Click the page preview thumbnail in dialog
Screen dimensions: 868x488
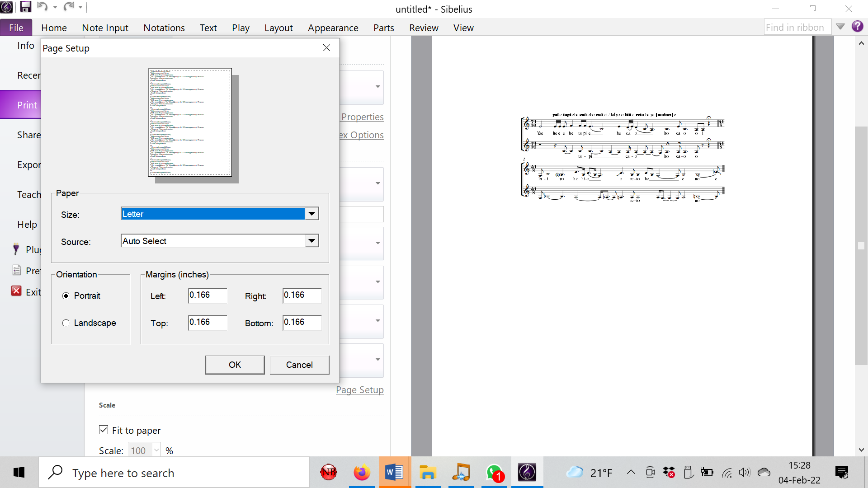click(x=190, y=122)
